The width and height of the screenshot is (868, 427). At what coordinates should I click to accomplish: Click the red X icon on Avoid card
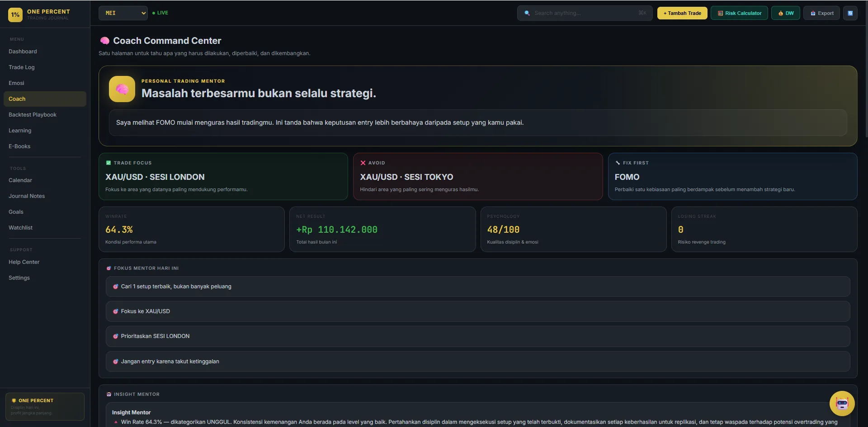(x=363, y=163)
